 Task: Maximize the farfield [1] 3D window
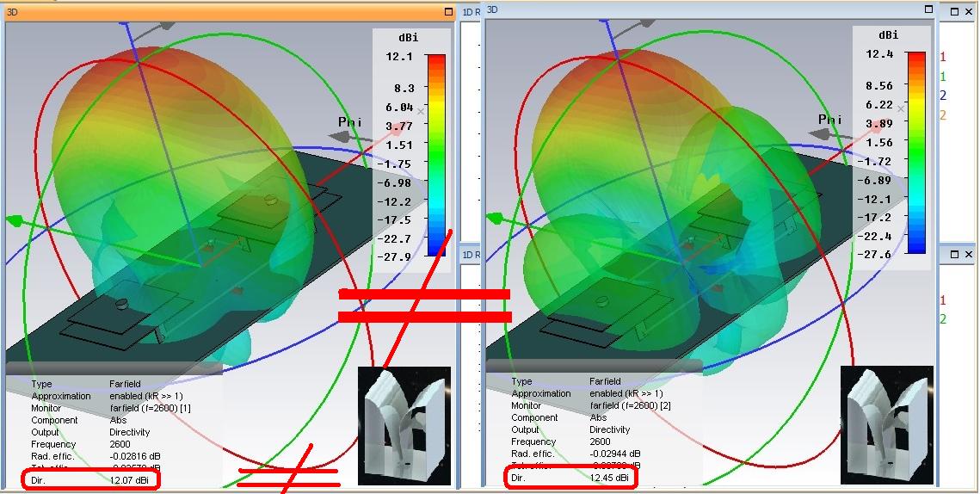[x=448, y=12]
